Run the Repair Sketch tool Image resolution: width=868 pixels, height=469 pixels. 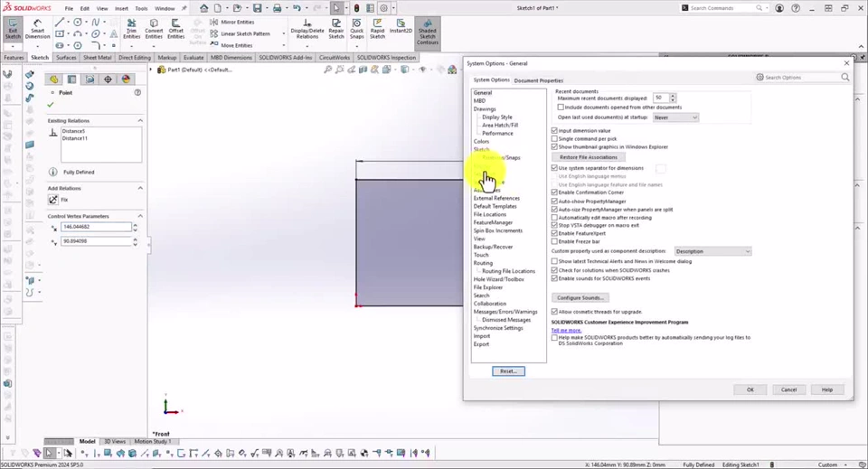336,29
